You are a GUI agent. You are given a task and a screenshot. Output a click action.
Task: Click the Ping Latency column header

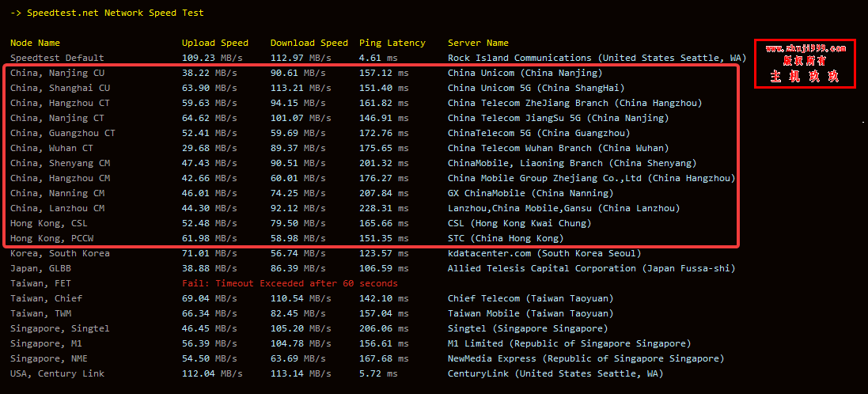point(392,43)
